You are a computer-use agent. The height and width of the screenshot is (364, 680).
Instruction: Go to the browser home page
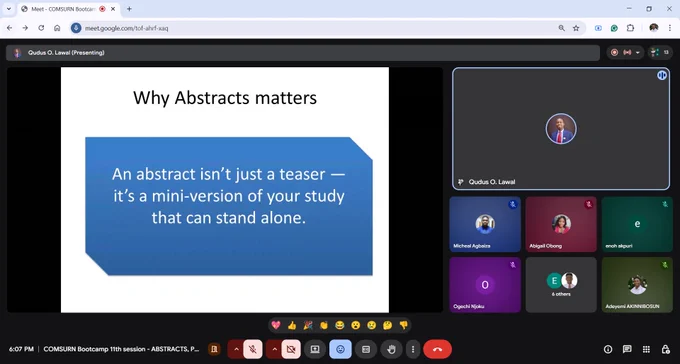click(x=57, y=28)
